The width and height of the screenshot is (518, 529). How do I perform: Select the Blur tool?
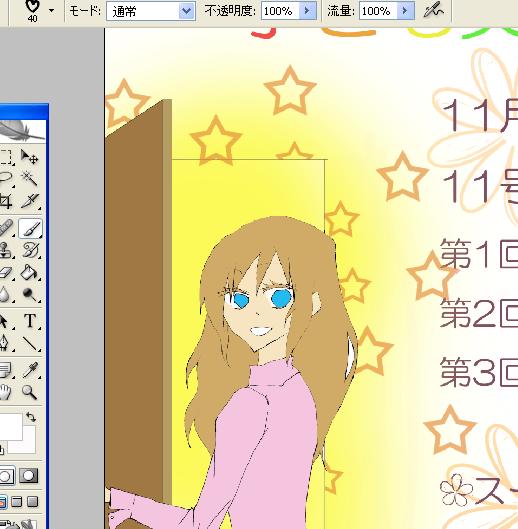pyautogui.click(x=6, y=294)
